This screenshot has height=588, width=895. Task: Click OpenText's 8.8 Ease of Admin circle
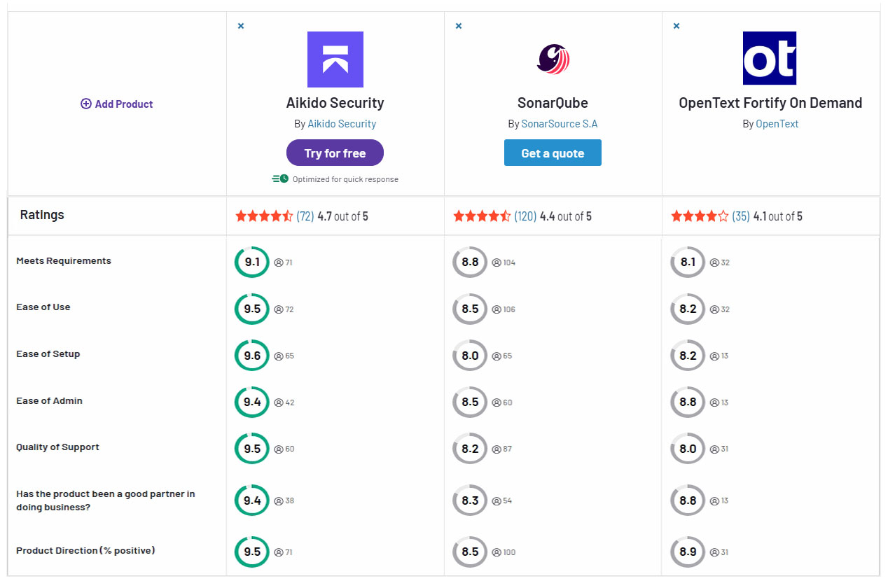tap(688, 402)
